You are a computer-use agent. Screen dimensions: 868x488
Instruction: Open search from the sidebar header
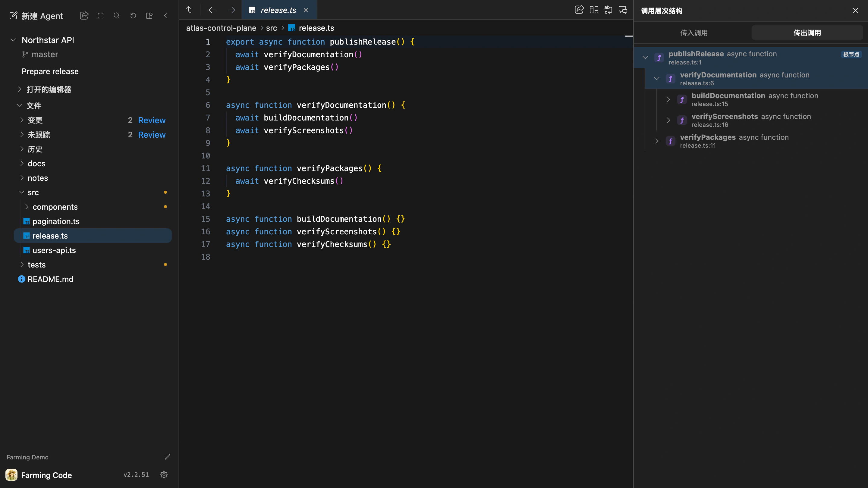pyautogui.click(x=117, y=15)
